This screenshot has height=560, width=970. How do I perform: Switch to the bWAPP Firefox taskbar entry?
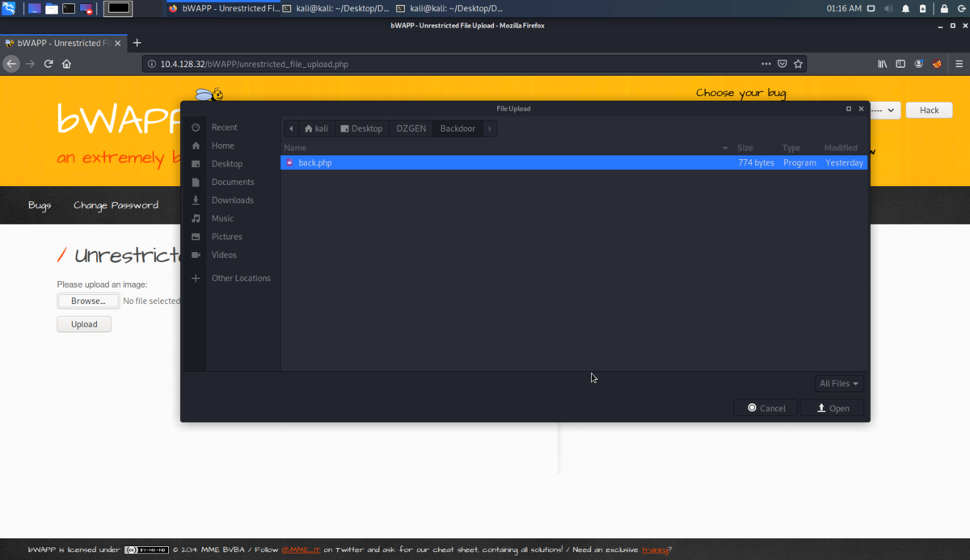pos(222,9)
